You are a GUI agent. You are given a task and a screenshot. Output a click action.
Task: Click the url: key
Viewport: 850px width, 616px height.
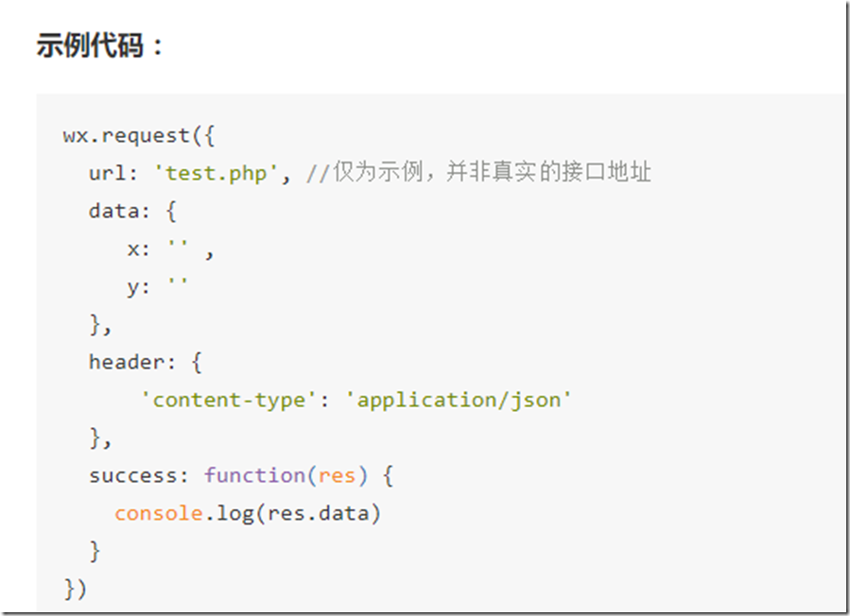coord(113,174)
